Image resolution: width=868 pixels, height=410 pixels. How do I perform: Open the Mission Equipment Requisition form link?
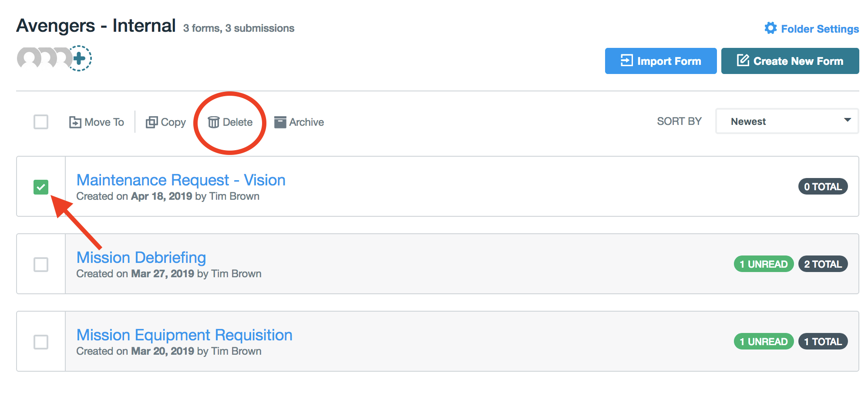click(185, 335)
